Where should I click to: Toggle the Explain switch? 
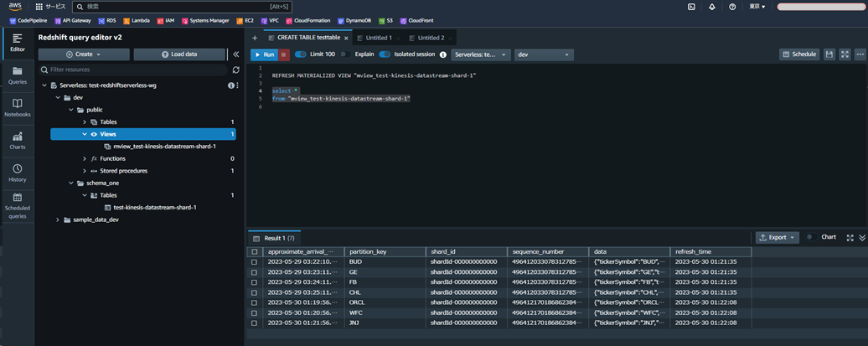345,54
